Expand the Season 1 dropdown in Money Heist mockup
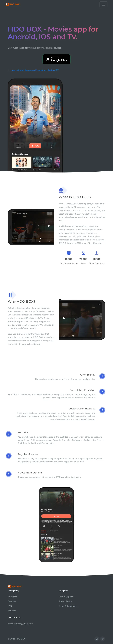 point(44,535)
